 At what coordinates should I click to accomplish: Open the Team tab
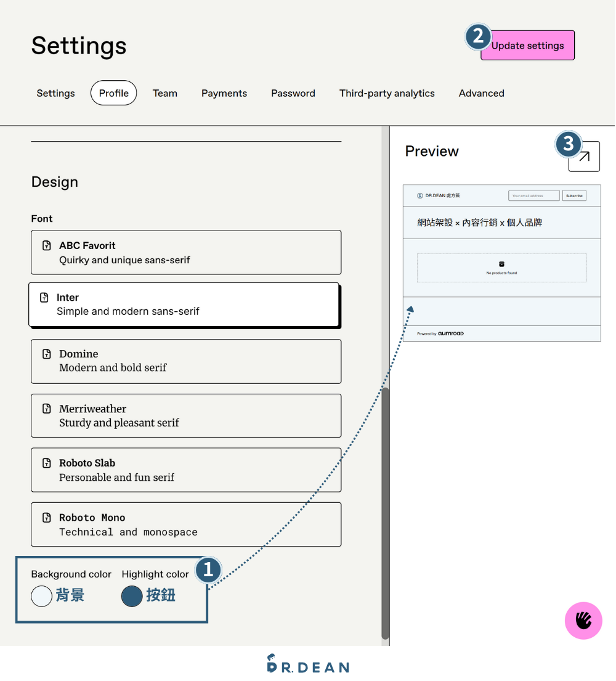point(165,94)
